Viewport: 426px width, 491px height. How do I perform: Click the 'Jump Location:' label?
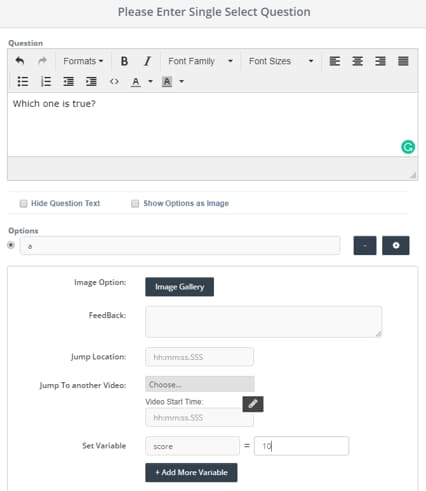click(98, 357)
